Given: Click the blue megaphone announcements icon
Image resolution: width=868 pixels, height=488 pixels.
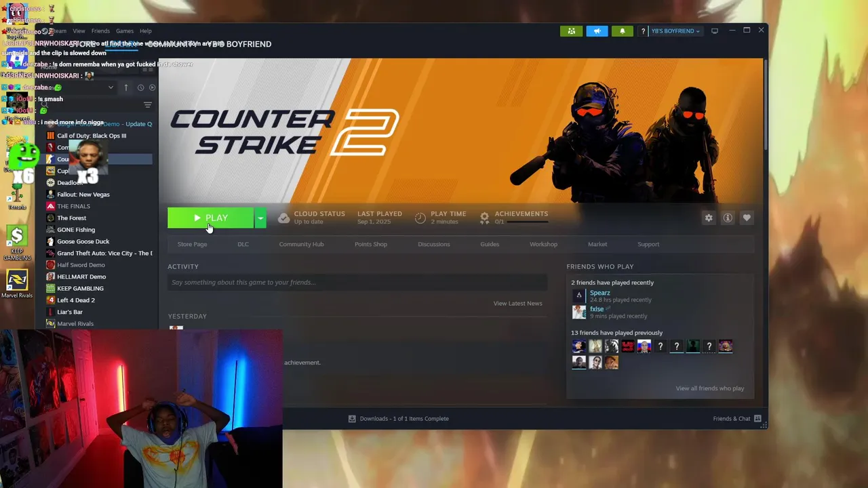Looking at the screenshot, I should click(597, 31).
